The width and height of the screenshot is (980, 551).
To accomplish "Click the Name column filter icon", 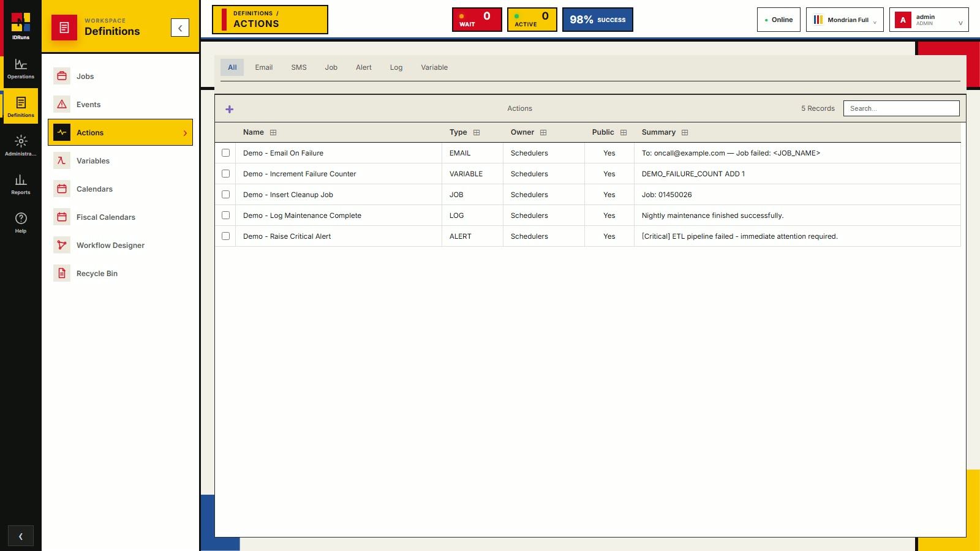I will [x=273, y=133].
